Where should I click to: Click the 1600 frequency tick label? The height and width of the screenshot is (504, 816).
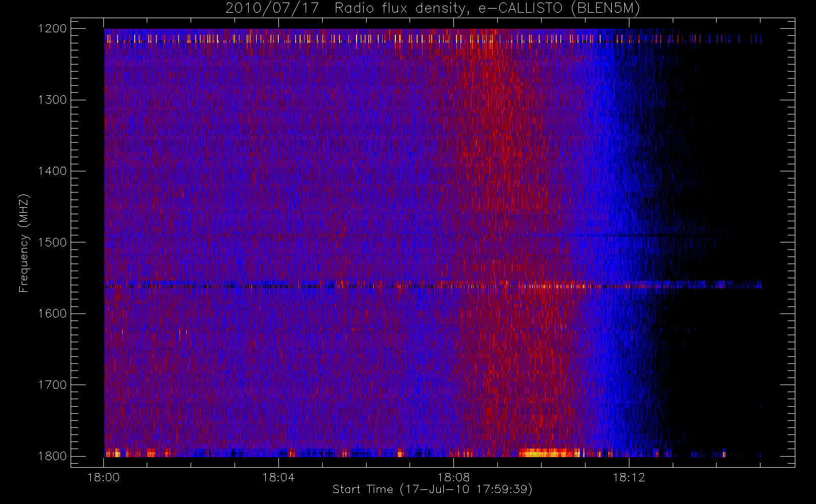53,313
